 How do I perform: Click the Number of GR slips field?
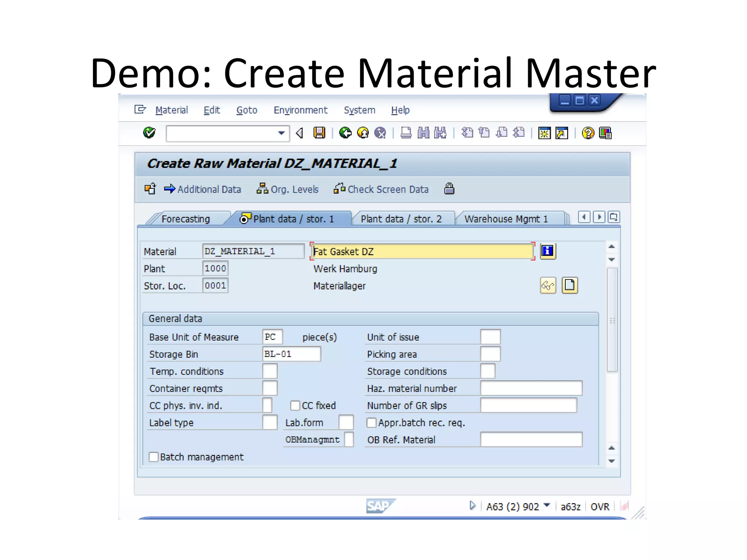click(x=529, y=405)
